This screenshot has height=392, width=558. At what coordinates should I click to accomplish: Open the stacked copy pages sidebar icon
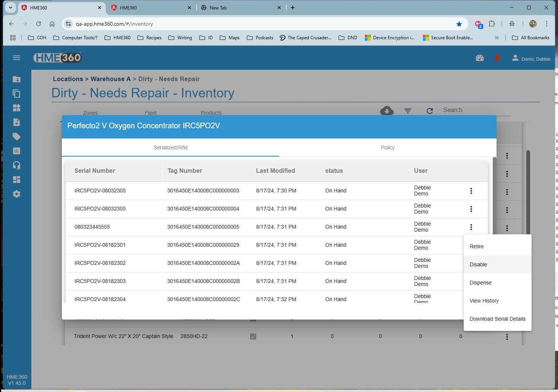[x=16, y=94]
